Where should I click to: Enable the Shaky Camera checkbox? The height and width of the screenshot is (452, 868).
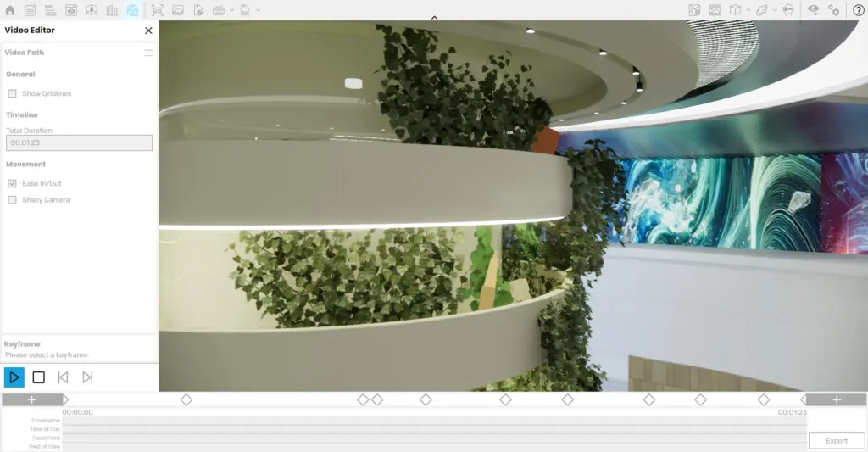(12, 200)
